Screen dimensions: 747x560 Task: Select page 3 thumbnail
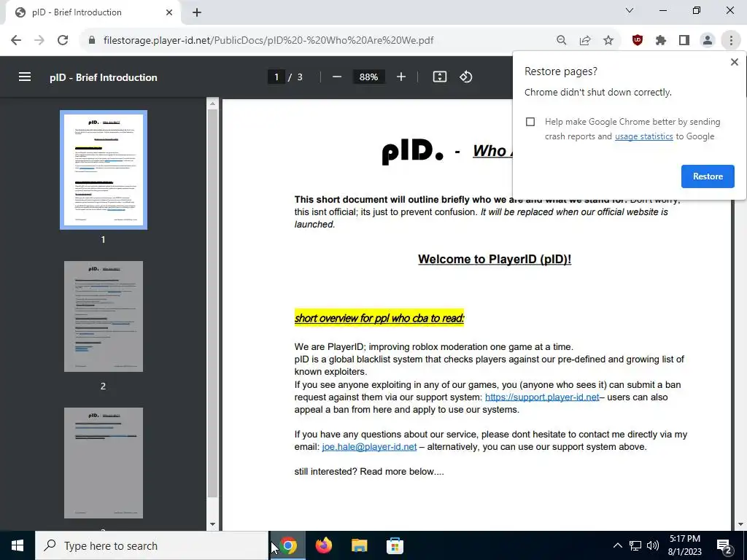[104, 463]
